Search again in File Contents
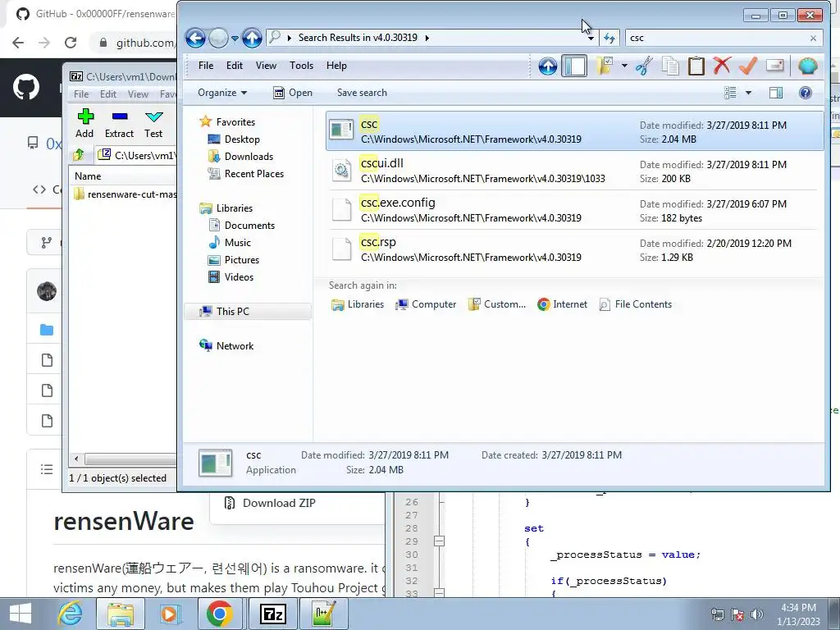Image resolution: width=840 pixels, height=630 pixels. click(635, 304)
